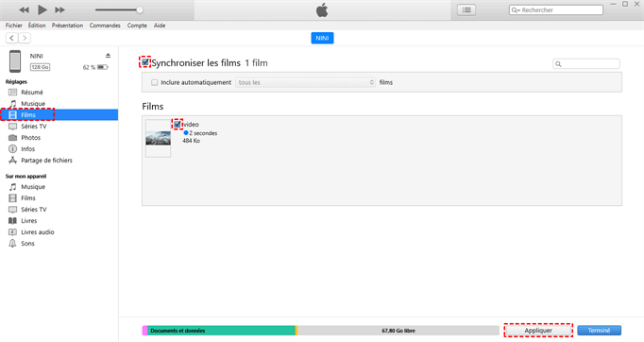Toggle the video film checkbox
Screen dimensions: 644x342
[x=178, y=124]
